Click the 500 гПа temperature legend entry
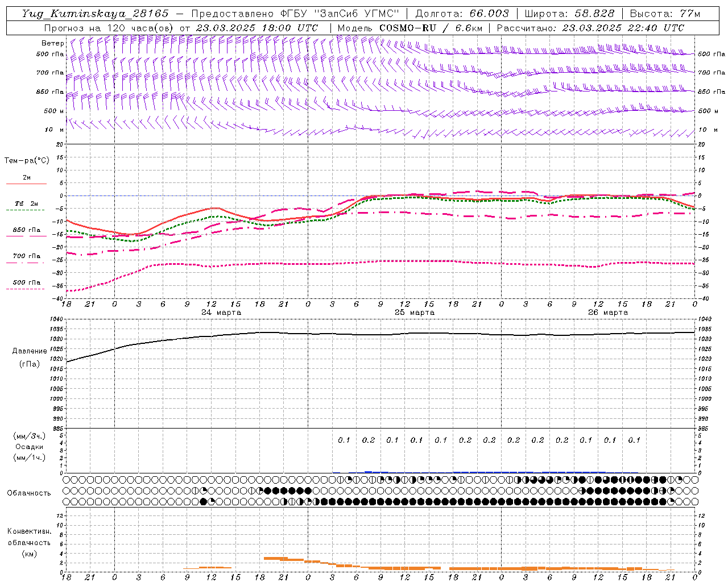728x582 pixels. coord(26,282)
